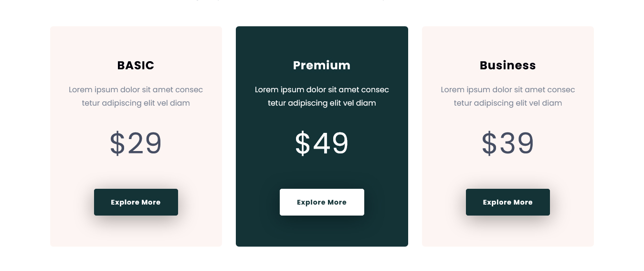Select the Business plan heading
The image size is (644, 271).
[x=507, y=65]
